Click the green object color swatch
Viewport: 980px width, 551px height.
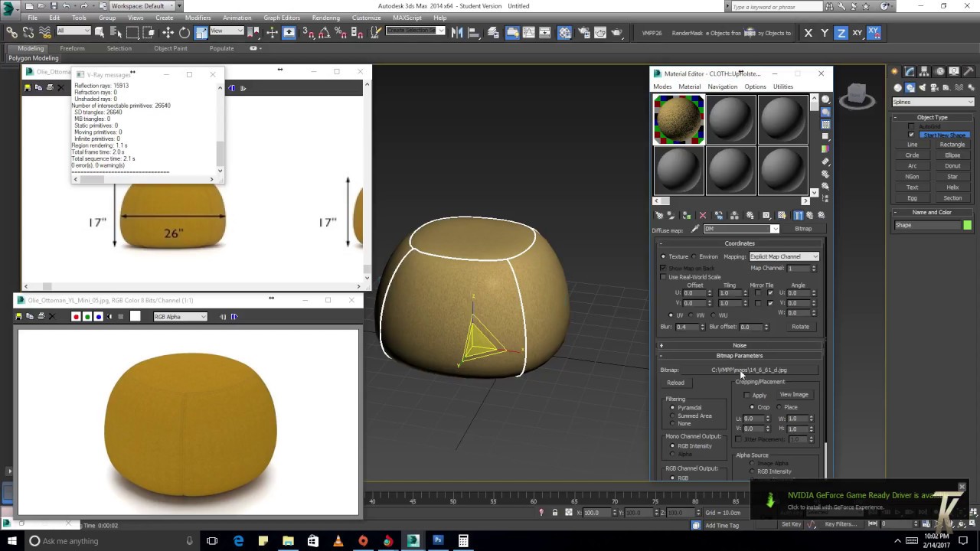968,225
